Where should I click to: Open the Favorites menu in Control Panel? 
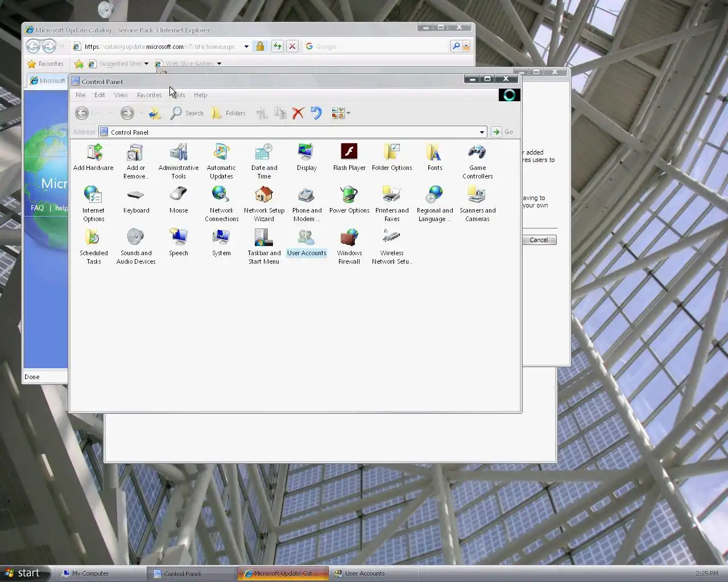tap(149, 95)
